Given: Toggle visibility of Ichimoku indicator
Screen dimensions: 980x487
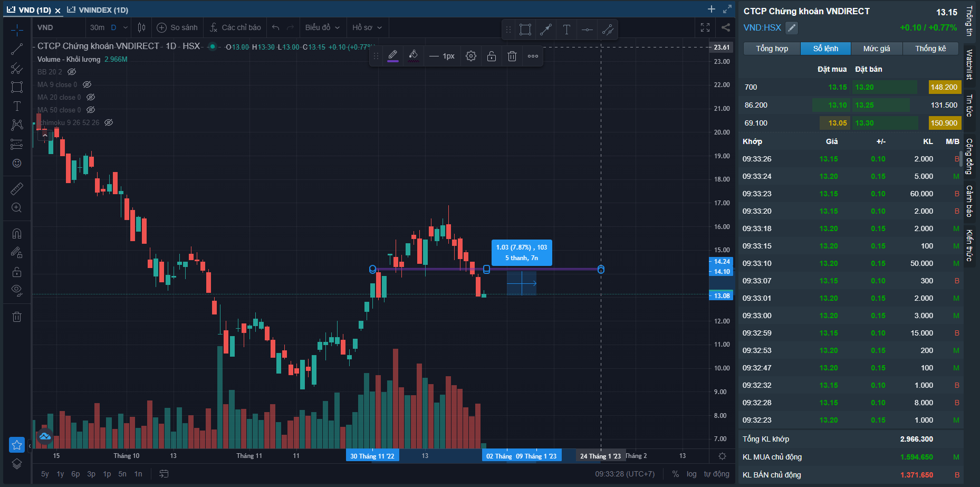Looking at the screenshot, I should pos(109,122).
